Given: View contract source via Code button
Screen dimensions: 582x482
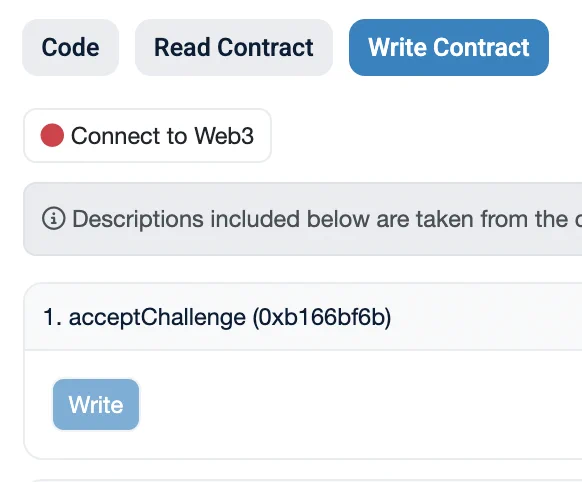Looking at the screenshot, I should 71,47.
